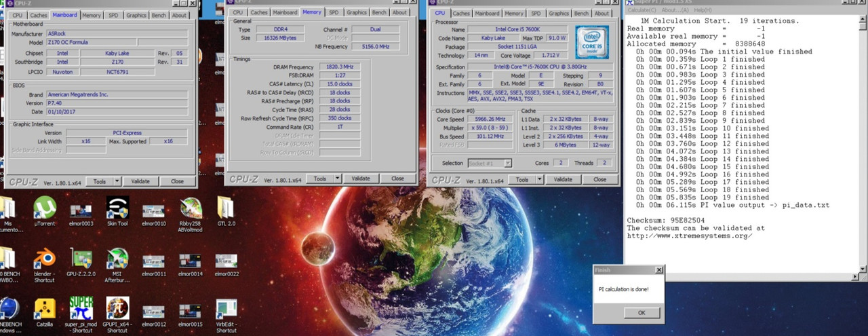Click the Intel Core i5 logo in CPU-Z
This screenshot has height=336, width=868.
pyautogui.click(x=591, y=41)
